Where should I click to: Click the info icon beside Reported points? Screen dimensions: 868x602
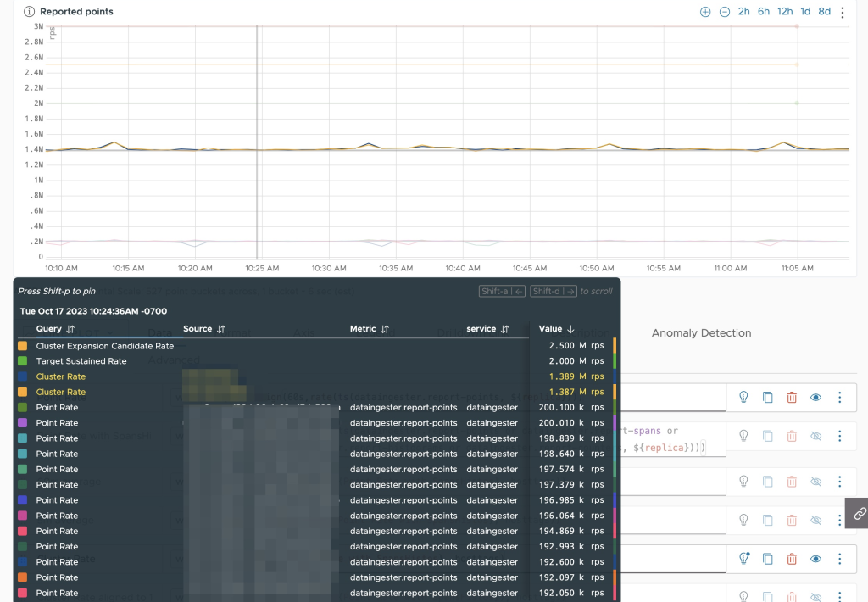pyautogui.click(x=29, y=12)
